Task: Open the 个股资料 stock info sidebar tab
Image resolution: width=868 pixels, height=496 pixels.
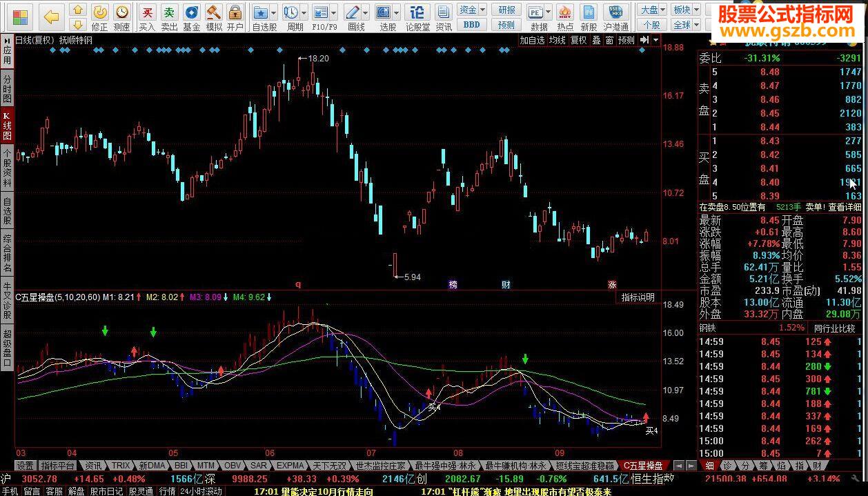Action: (x=7, y=168)
